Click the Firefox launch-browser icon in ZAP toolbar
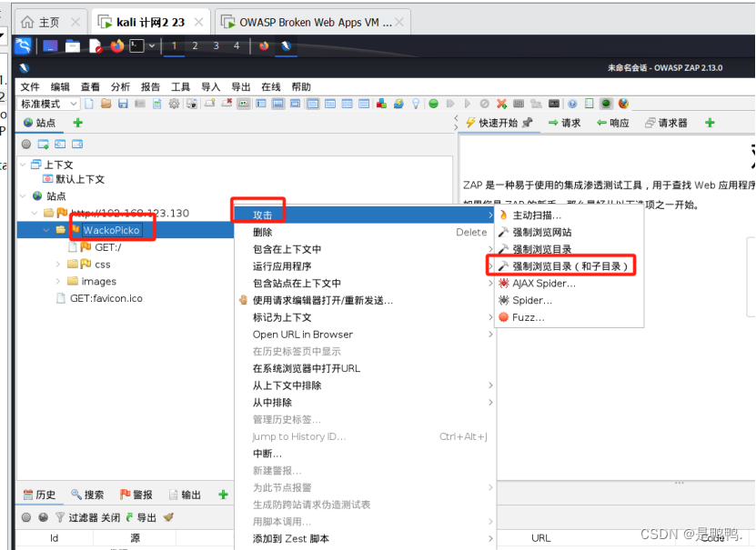The height and width of the screenshot is (550, 756). tap(623, 104)
